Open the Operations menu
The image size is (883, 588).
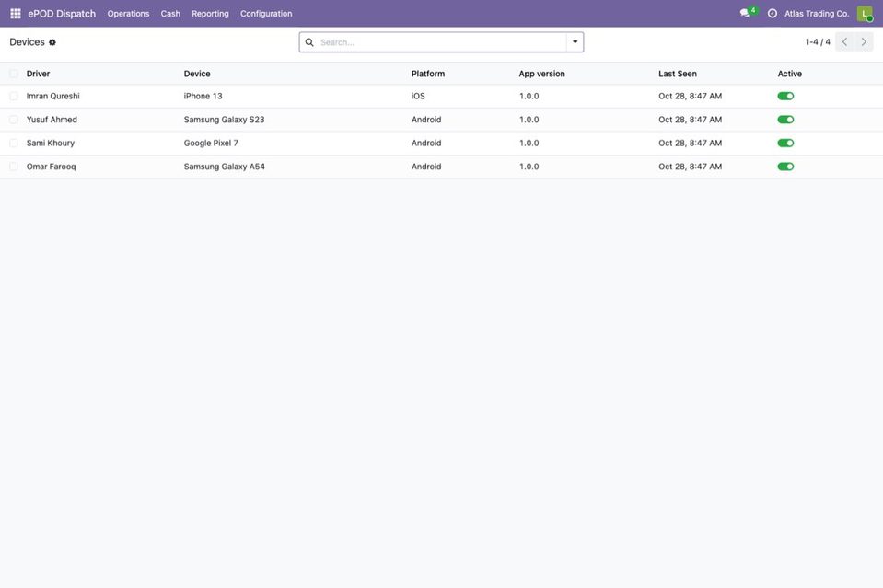tap(128, 14)
